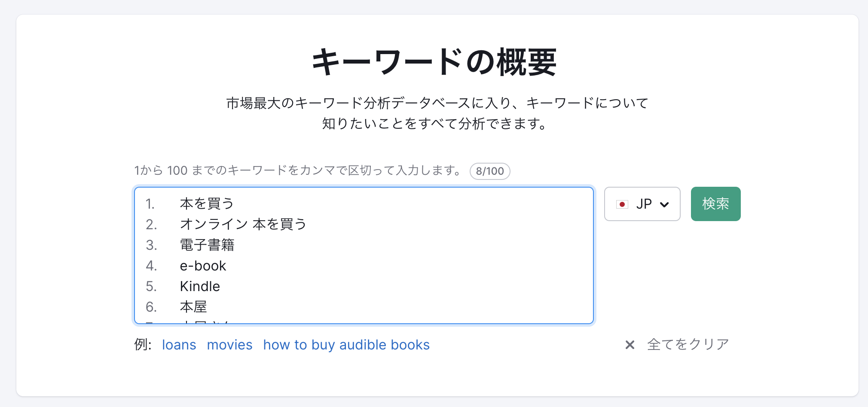This screenshot has width=868, height=407.
Task: Expand the country selection chevron arrow
Action: pos(665,204)
